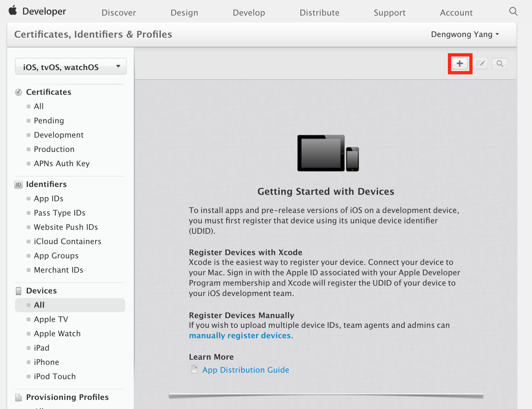Open the Dengwong Yang account dropdown

(465, 34)
